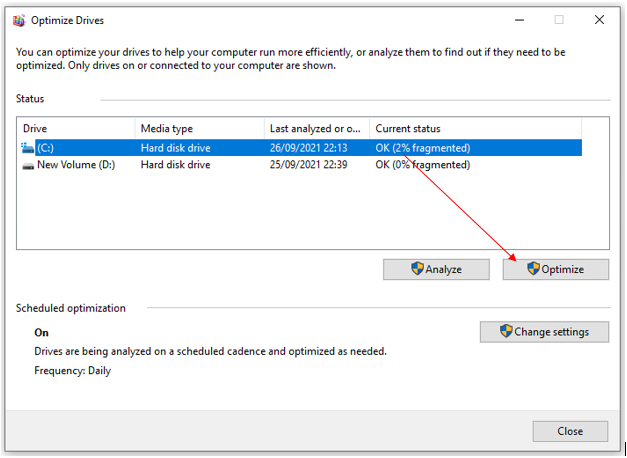Image resolution: width=627 pixels, height=458 pixels.
Task: Click the Current status column header
Action: (x=475, y=128)
